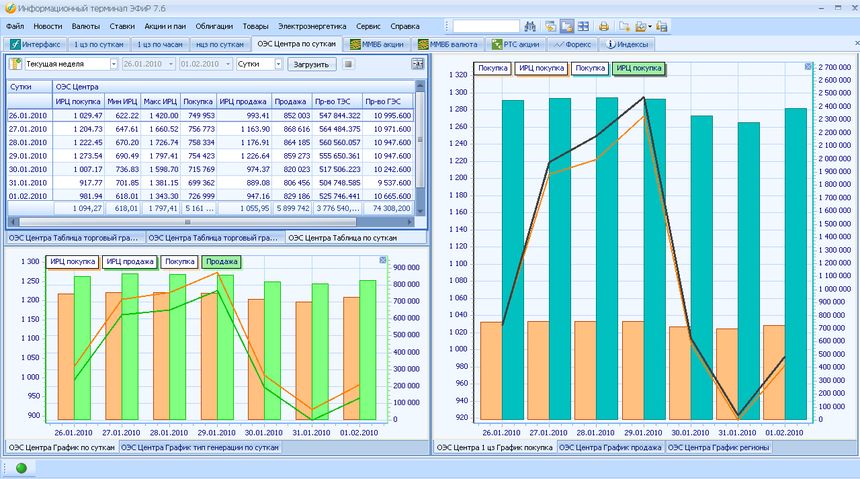Open the 26.01.2010 start date dropdown
Screen dimensions: 860x479
pyautogui.click(x=168, y=64)
